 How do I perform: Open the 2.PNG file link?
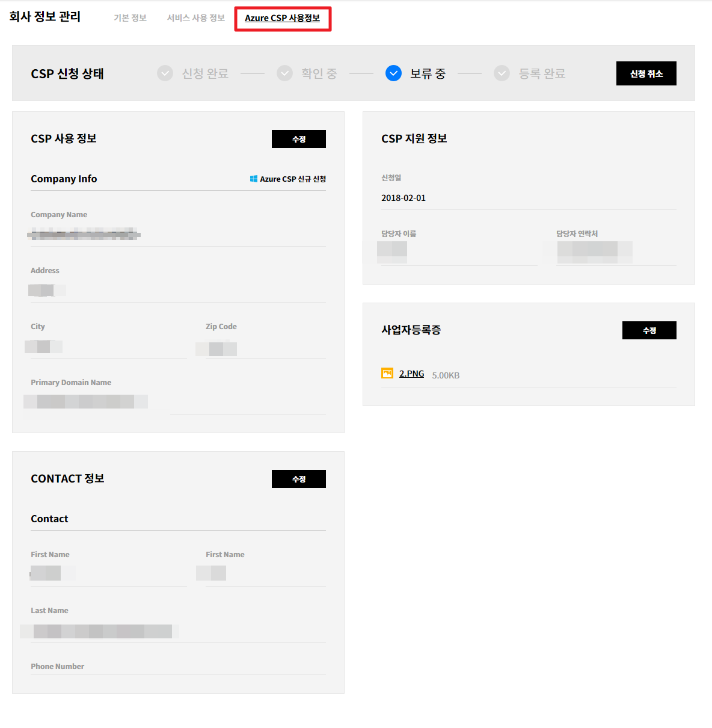click(x=411, y=374)
